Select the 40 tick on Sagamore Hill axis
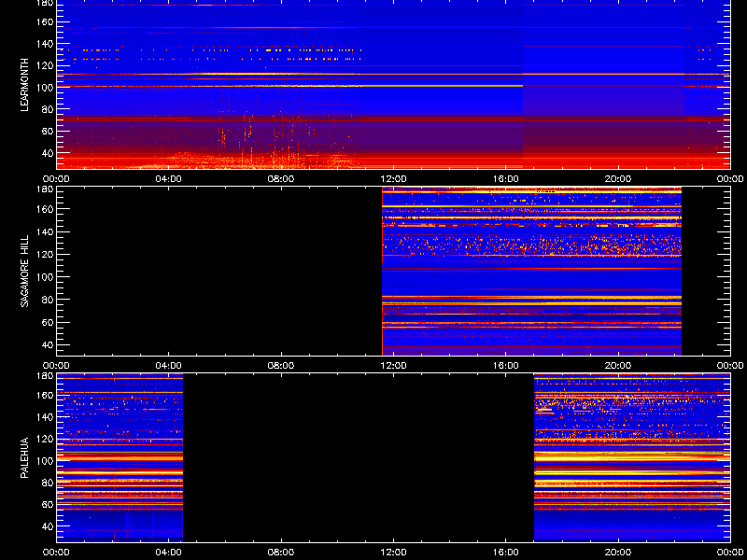 click(47, 344)
